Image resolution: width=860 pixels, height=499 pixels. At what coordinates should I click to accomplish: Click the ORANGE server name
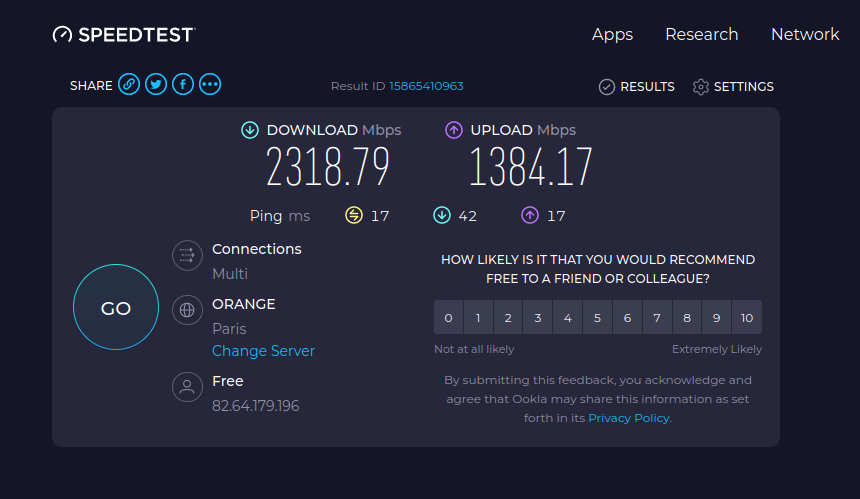pyautogui.click(x=244, y=304)
